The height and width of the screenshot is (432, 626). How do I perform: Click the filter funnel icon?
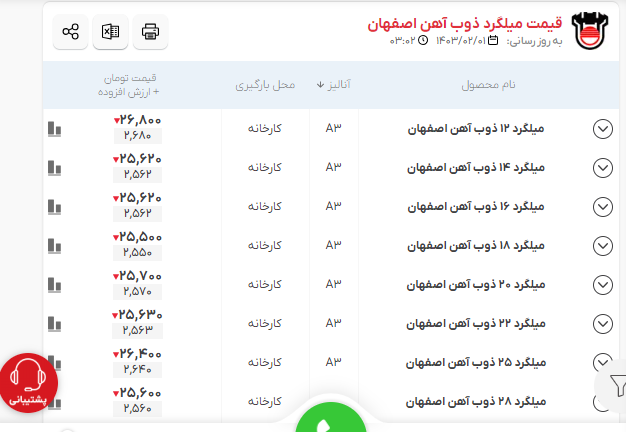coord(613,385)
